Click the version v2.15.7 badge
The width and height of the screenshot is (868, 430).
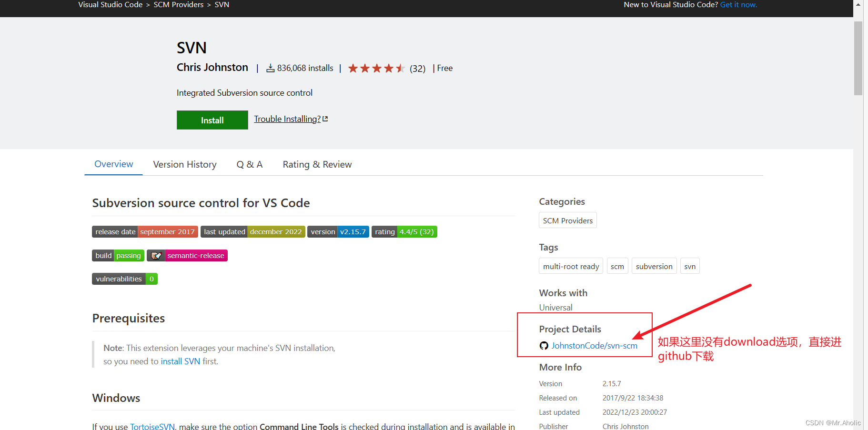338,232
